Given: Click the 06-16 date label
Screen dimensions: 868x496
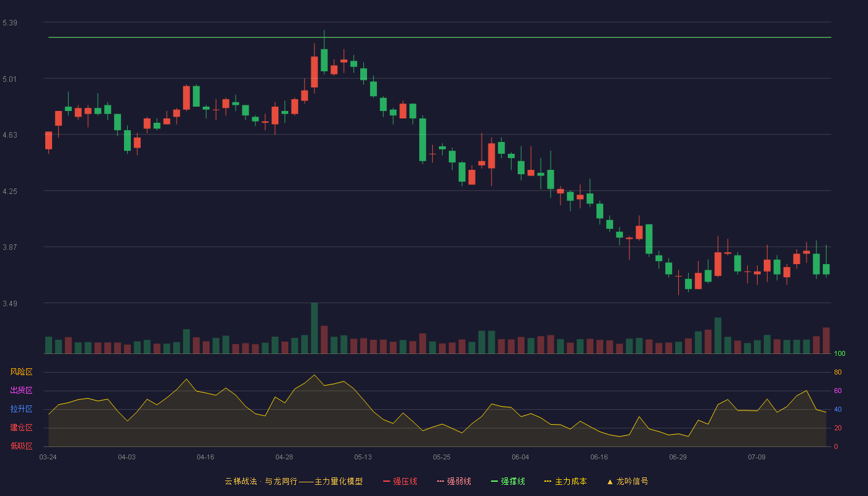Looking at the screenshot, I should (599, 457).
